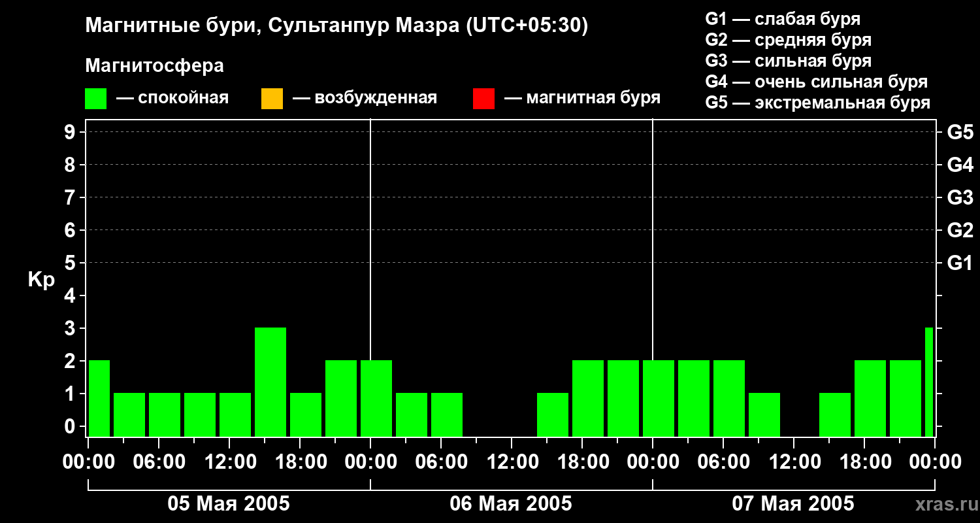Image resolution: width=980 pixels, height=523 pixels.
Task: Click the 06:00 time label of 05 Мая
Action: point(159,462)
